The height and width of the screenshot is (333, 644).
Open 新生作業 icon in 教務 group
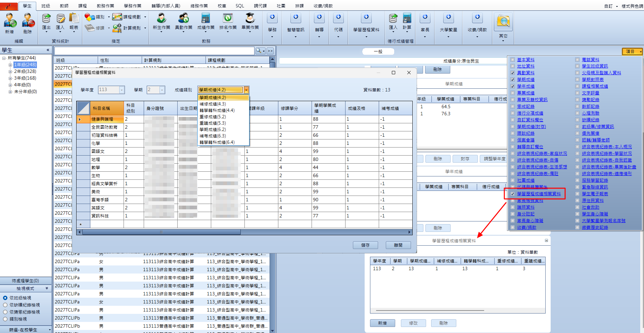click(162, 18)
